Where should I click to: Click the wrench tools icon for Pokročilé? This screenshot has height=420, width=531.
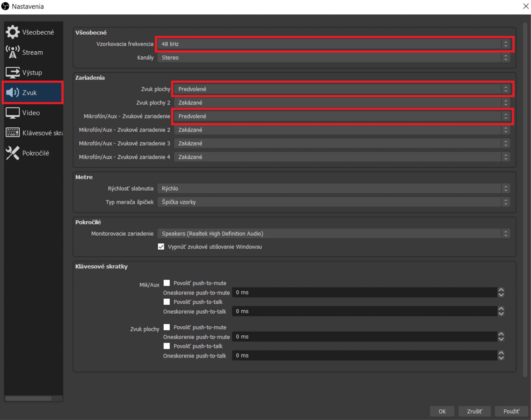click(x=12, y=153)
